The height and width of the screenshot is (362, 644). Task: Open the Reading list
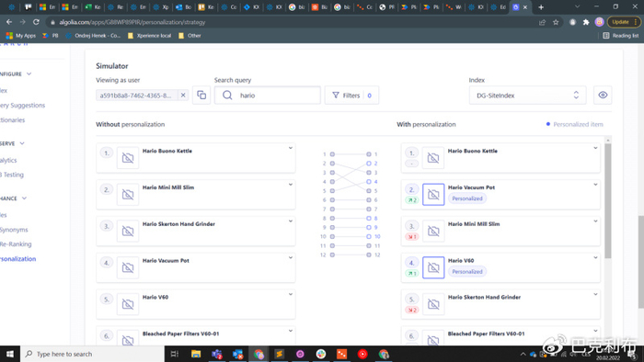coord(621,36)
